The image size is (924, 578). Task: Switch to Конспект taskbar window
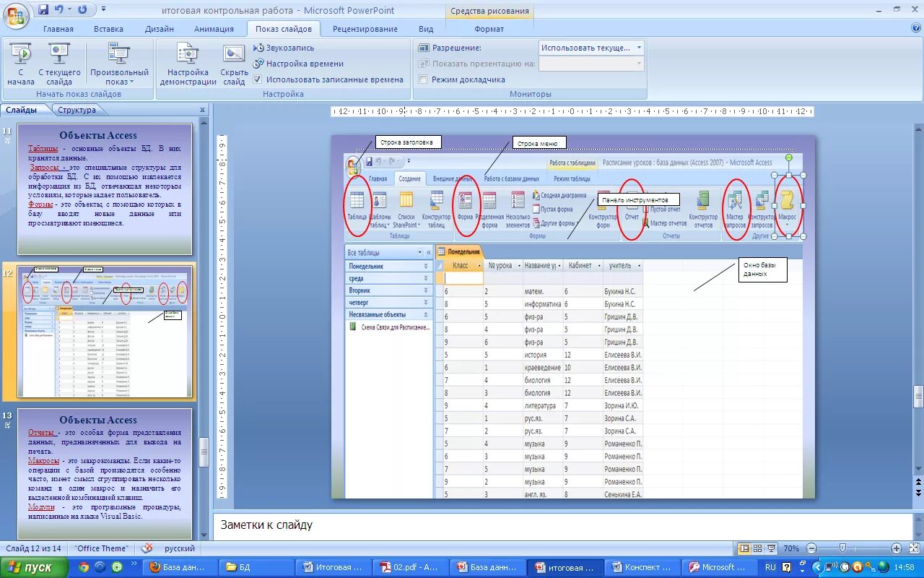[642, 567]
